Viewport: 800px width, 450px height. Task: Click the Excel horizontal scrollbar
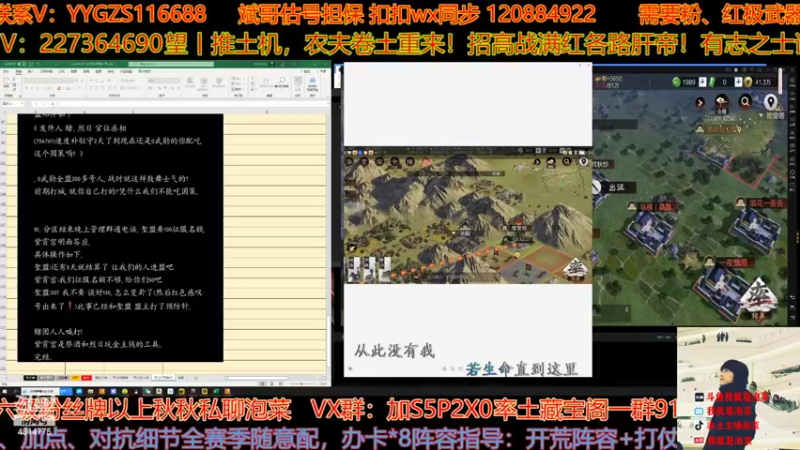(255, 378)
